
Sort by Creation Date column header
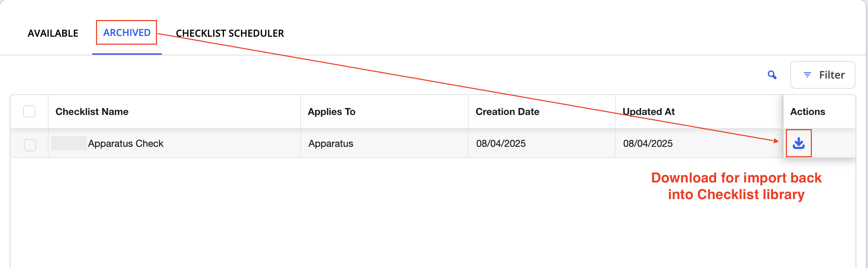pyautogui.click(x=507, y=111)
